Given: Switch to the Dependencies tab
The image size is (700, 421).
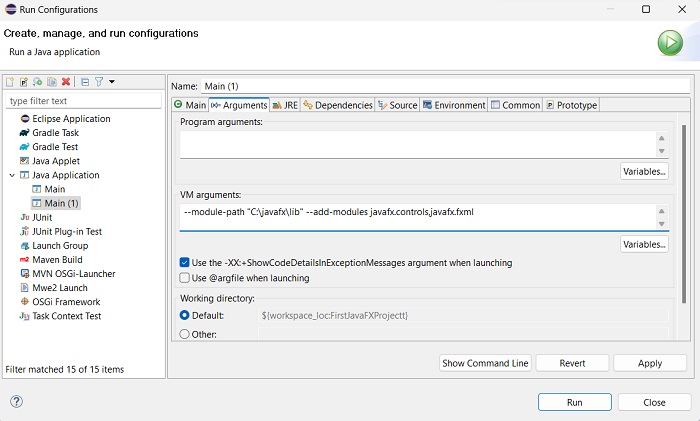Looking at the screenshot, I should 338,105.
